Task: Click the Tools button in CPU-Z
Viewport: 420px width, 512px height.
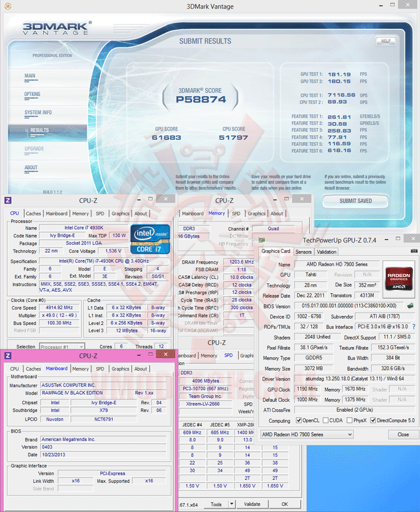Action: click(216, 504)
